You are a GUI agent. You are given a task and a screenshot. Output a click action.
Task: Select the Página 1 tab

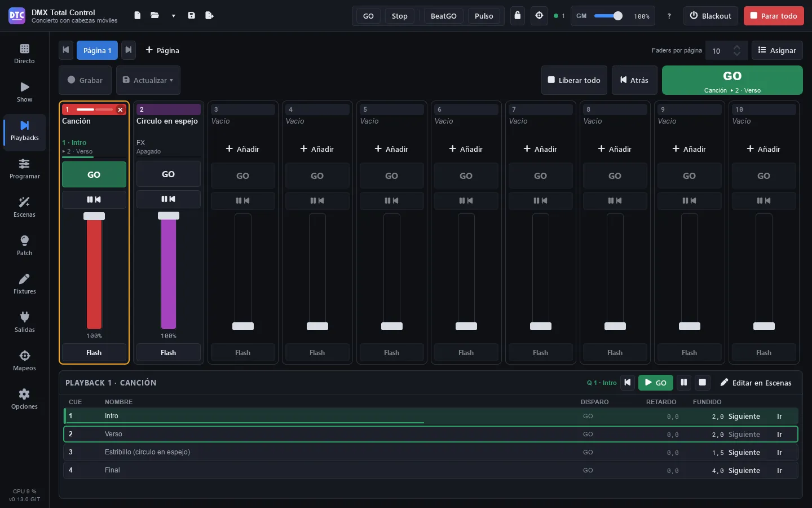pyautogui.click(x=98, y=50)
